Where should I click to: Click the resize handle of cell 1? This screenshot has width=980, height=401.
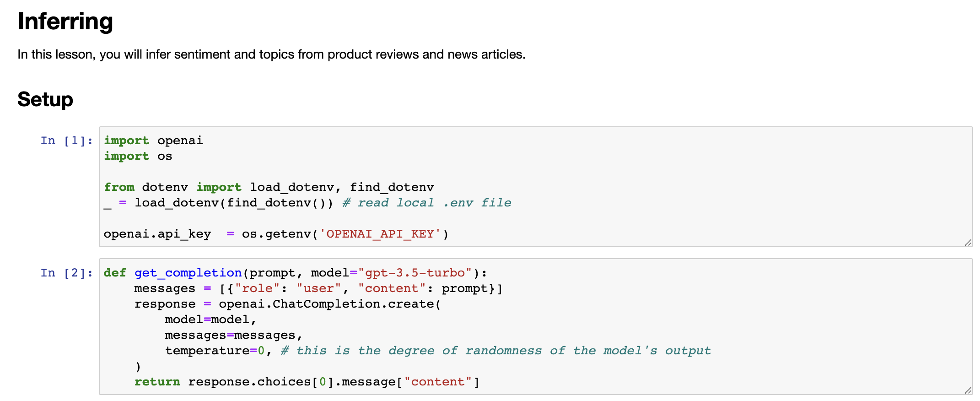click(968, 243)
